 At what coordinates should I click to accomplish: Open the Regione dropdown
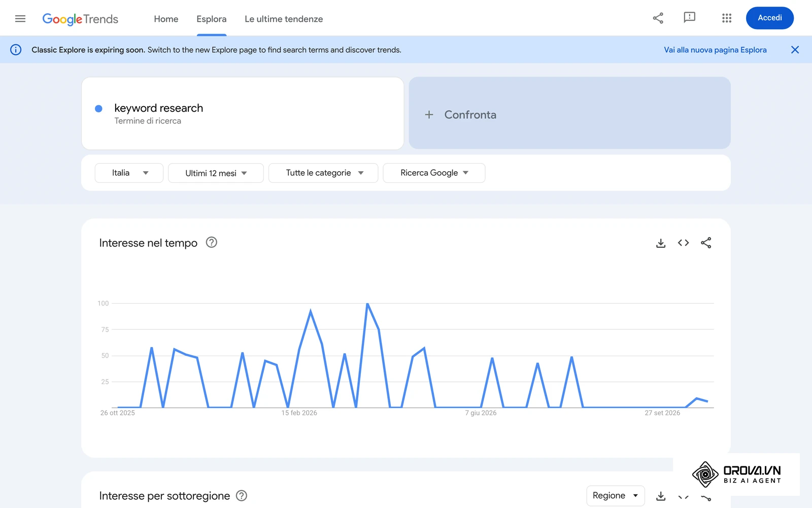(616, 495)
